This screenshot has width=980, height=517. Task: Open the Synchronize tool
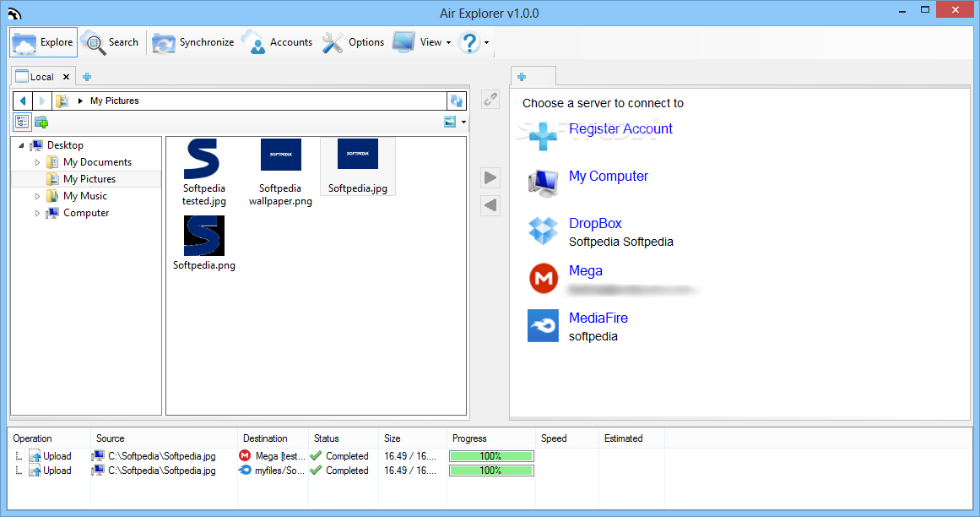tap(193, 42)
